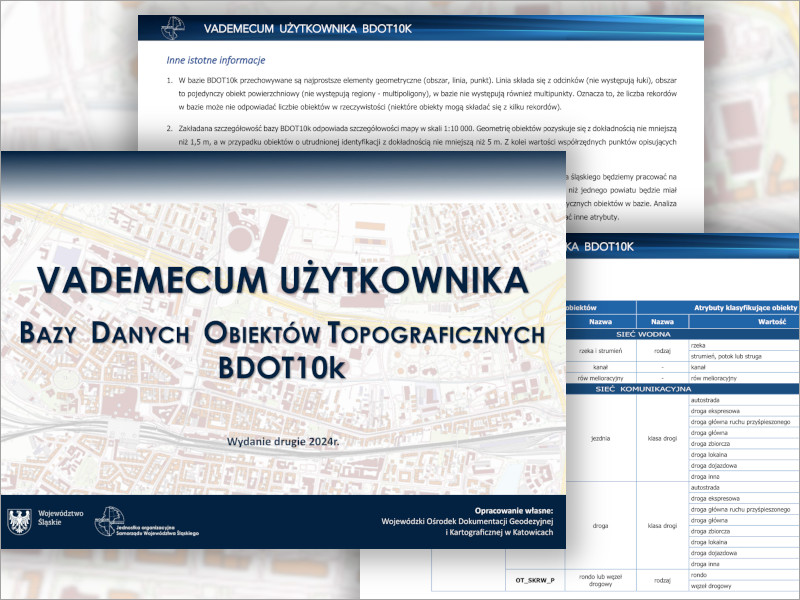Click the 'Województwo Śląskie' label in the footer

pos(61,518)
